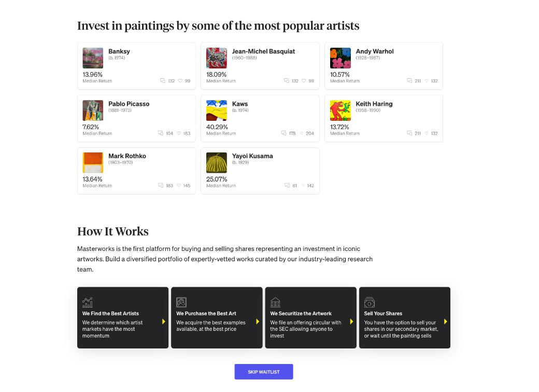Click the Banksy artwork thumbnail

click(x=93, y=58)
